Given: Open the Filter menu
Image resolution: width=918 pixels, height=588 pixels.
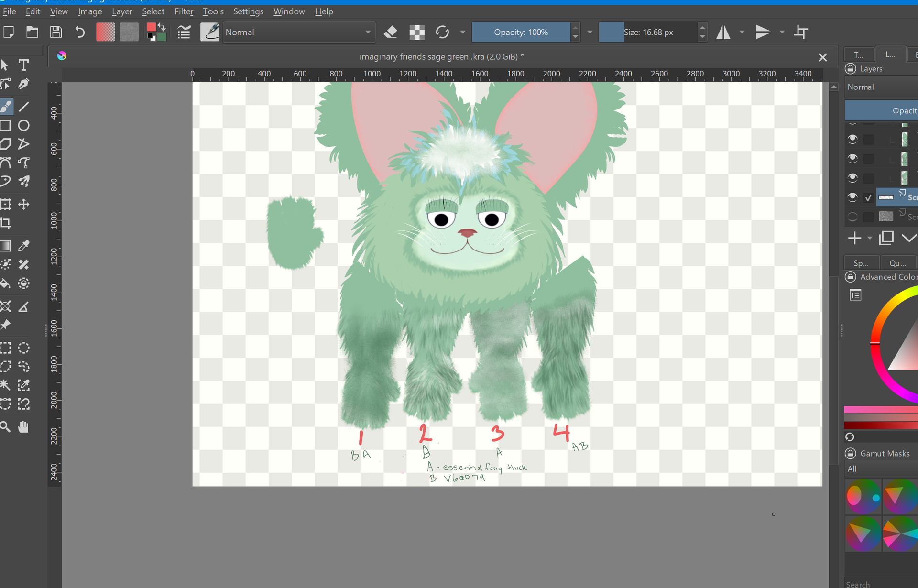Looking at the screenshot, I should click(184, 11).
